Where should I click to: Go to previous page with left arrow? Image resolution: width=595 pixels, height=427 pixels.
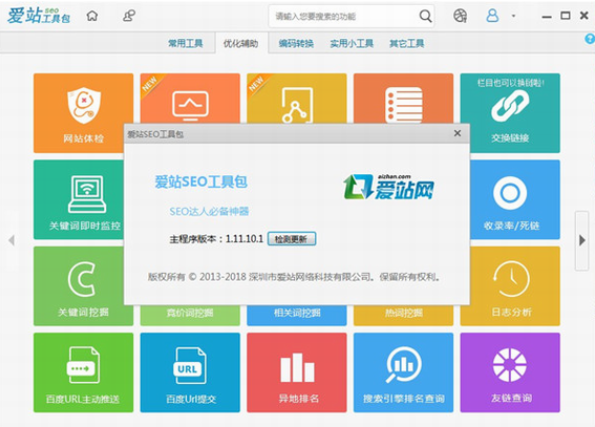pos(12,240)
